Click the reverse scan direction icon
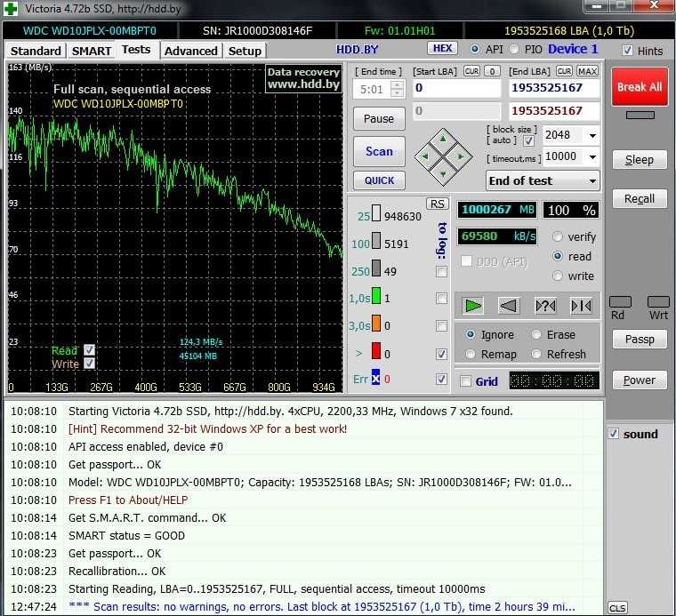Image resolution: width=676 pixels, height=616 pixels. [509, 306]
